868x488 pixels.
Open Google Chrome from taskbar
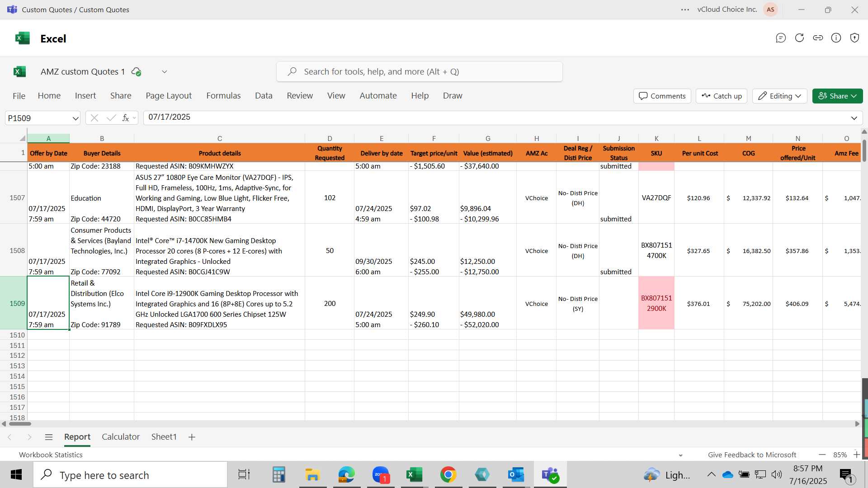click(448, 475)
